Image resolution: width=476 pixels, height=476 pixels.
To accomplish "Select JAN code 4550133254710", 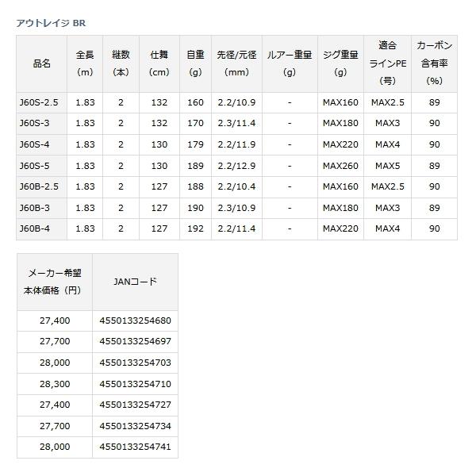I will (135, 384).
